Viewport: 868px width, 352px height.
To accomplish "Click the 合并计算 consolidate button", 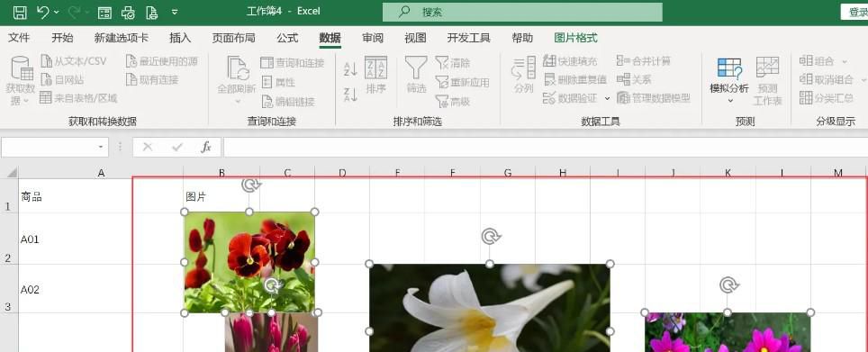I will tap(644, 61).
